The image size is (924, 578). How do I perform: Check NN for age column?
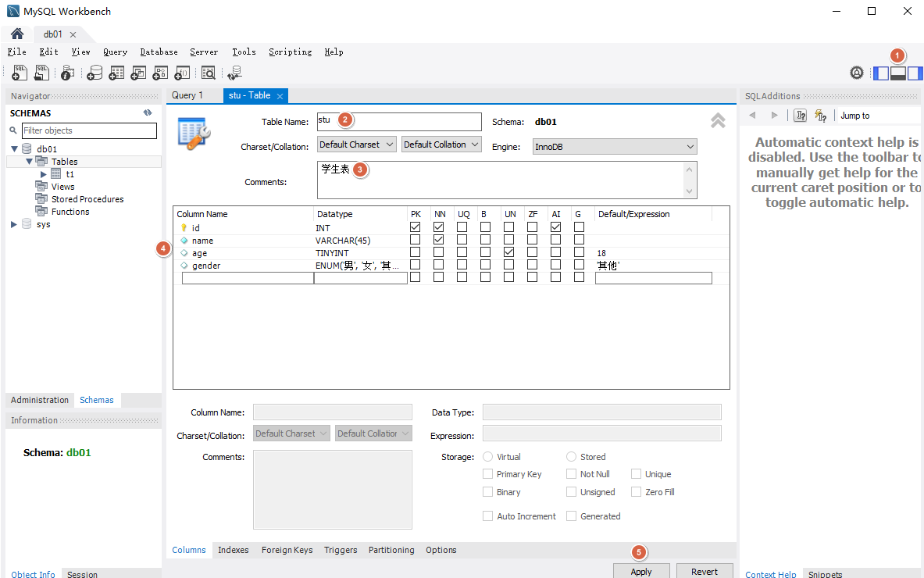click(438, 252)
